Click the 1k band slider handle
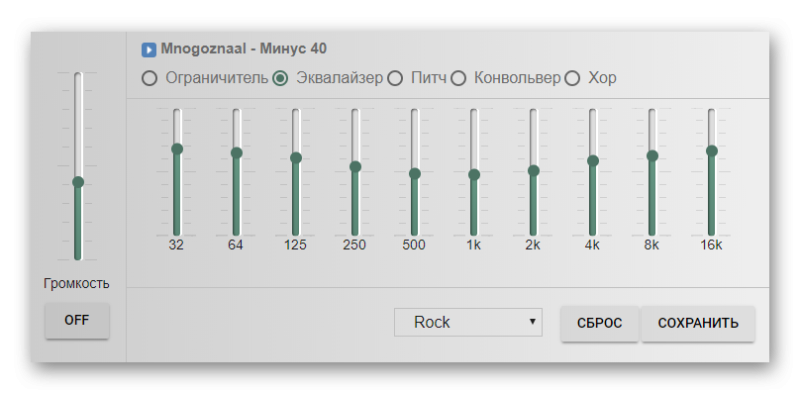 [474, 175]
